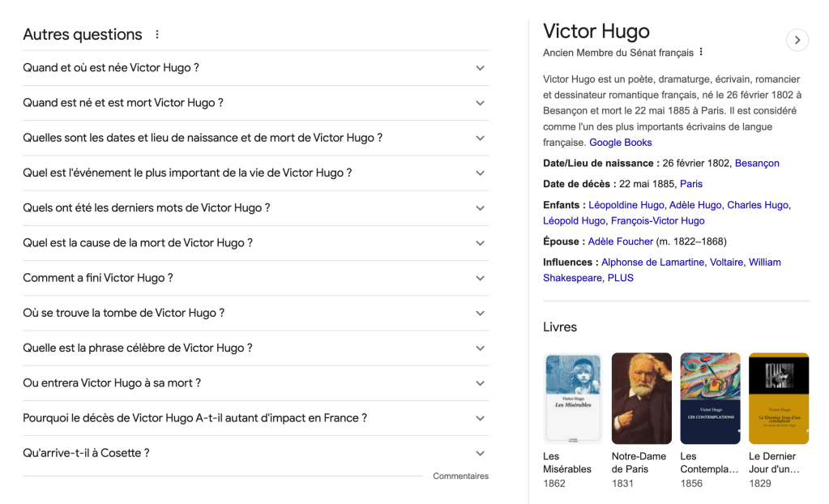Follow the Google Books link
The height and width of the screenshot is (504, 829).
click(620, 143)
